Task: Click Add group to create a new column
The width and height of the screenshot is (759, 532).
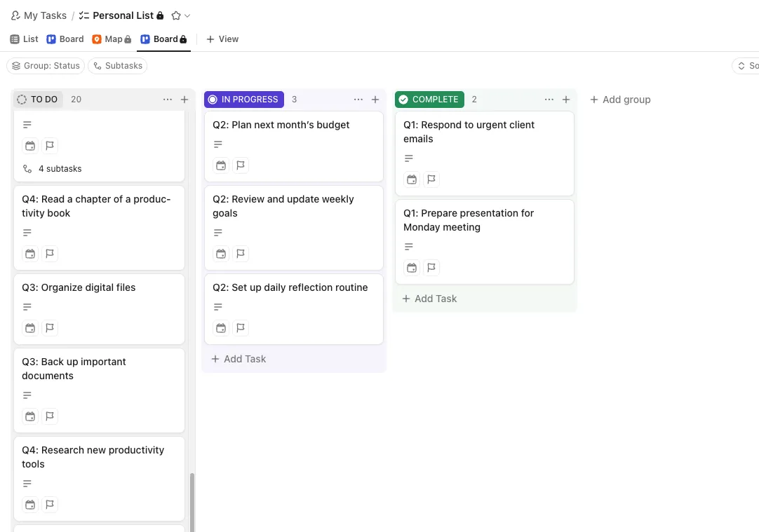Action: pos(620,100)
